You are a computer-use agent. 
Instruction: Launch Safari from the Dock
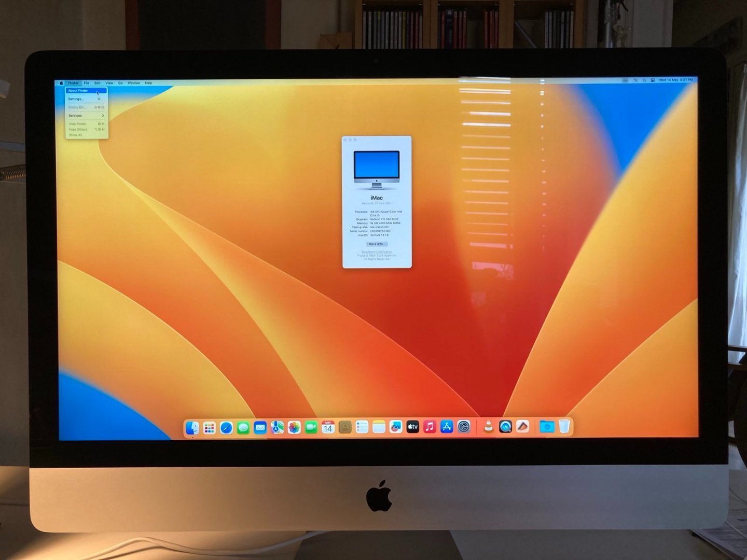pyautogui.click(x=226, y=428)
